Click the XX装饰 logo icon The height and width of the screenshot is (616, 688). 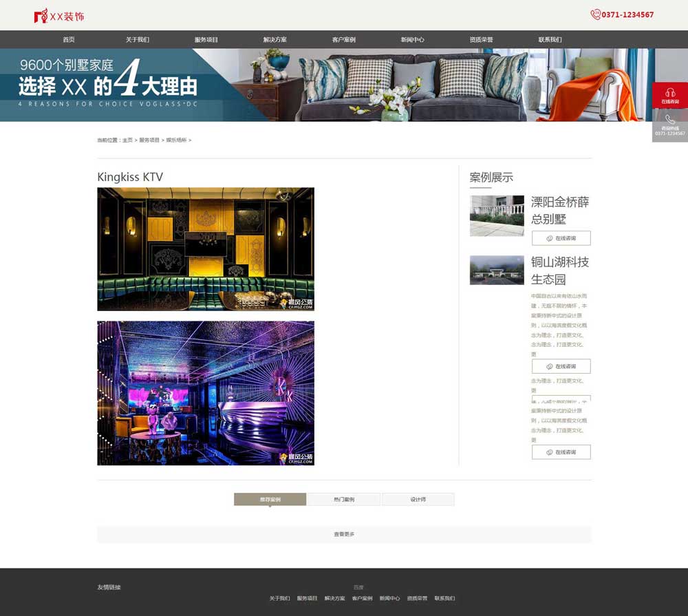tap(41, 16)
